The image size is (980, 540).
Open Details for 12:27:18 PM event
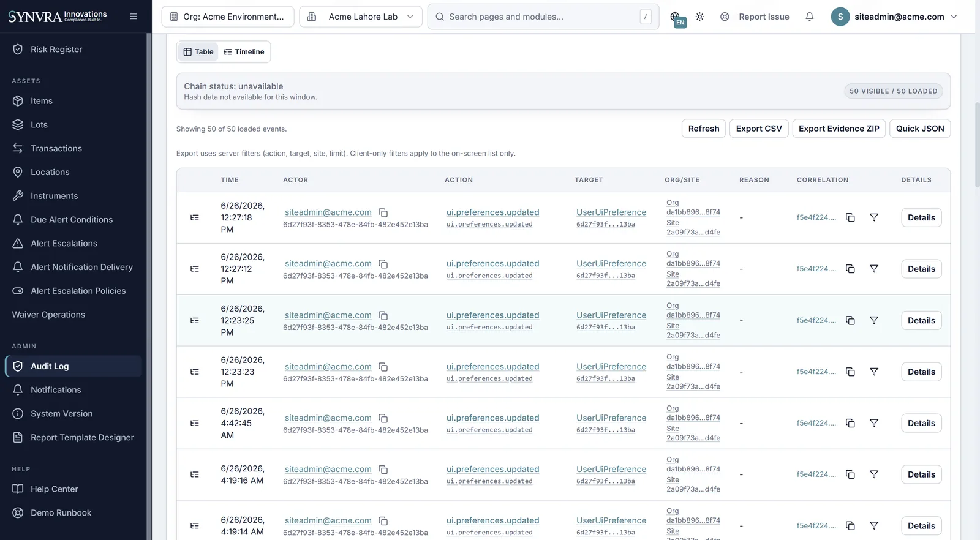click(921, 217)
